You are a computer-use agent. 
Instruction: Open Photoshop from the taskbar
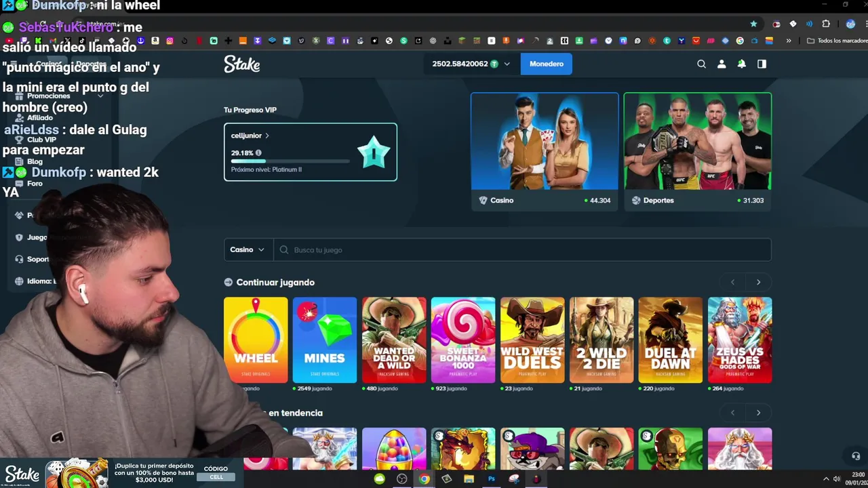point(492,479)
